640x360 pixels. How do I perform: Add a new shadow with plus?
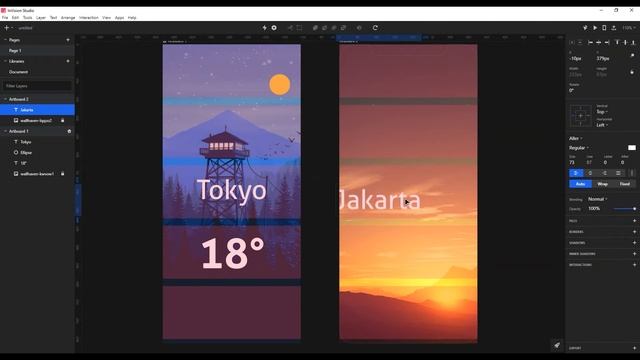[634, 243]
